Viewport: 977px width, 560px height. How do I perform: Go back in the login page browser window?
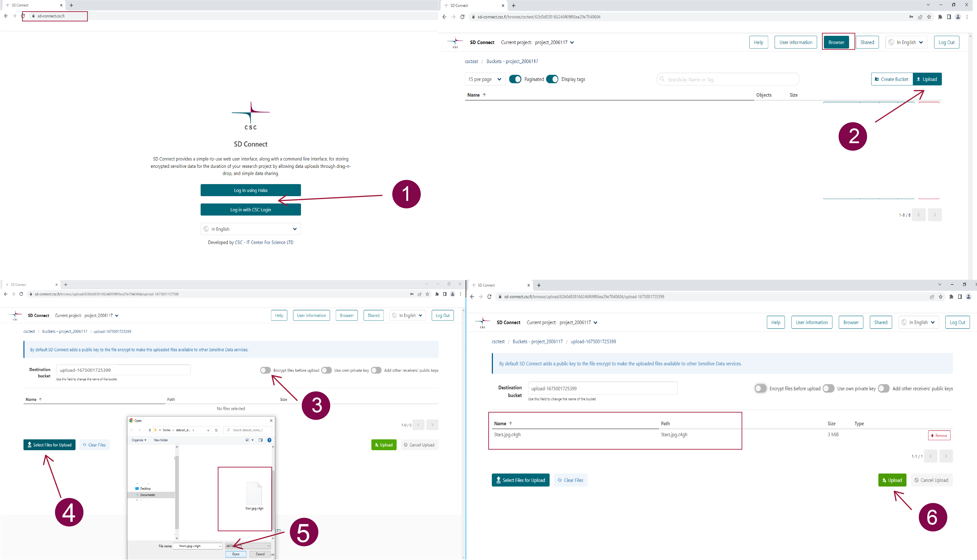(6, 16)
